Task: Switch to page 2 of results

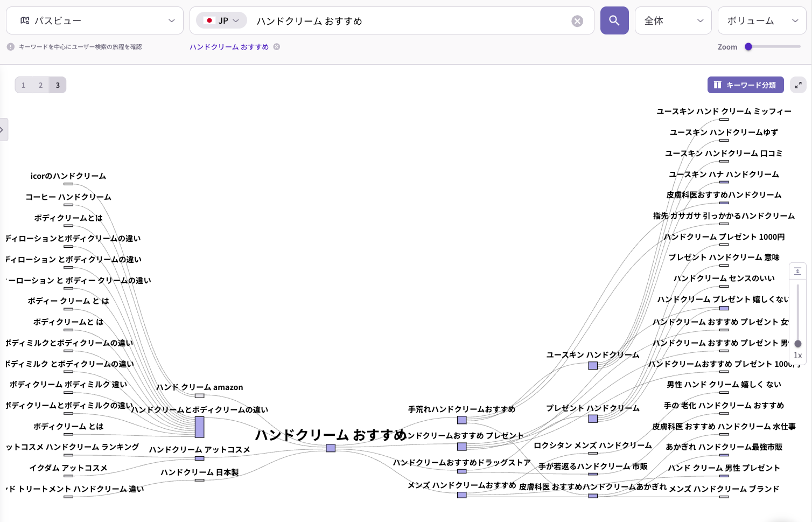Action: click(40, 85)
